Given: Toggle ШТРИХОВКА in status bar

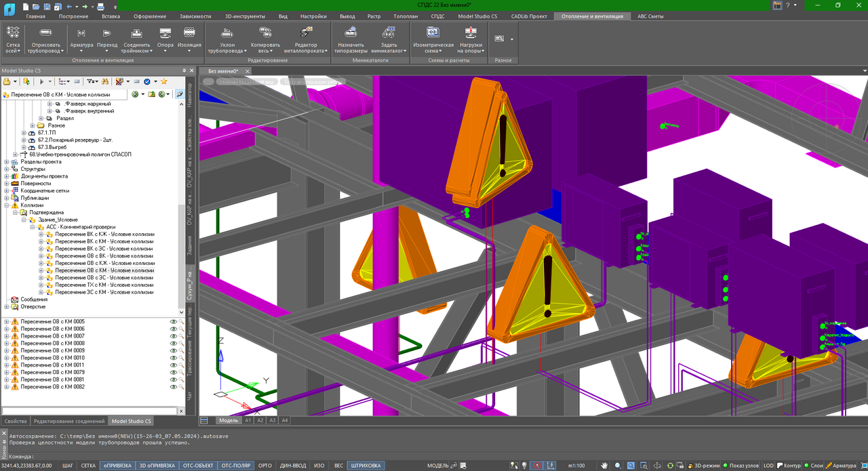Looking at the screenshot, I should (x=366, y=466).
